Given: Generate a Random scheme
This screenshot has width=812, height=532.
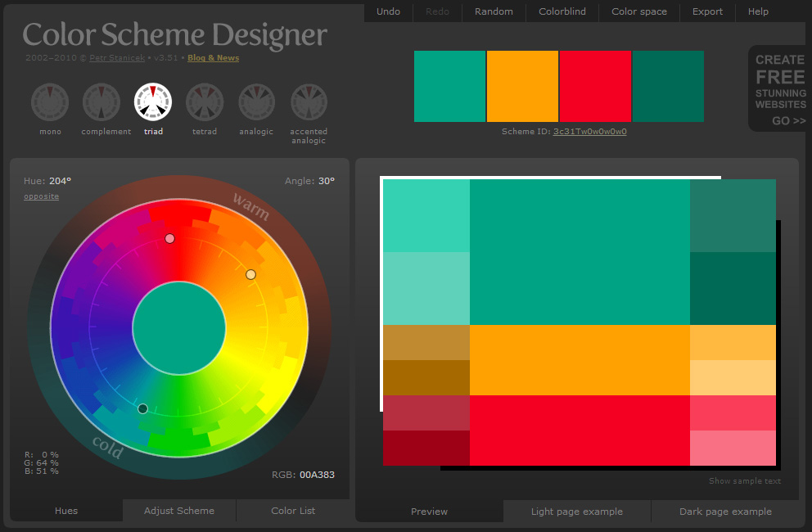Looking at the screenshot, I should click(494, 11).
